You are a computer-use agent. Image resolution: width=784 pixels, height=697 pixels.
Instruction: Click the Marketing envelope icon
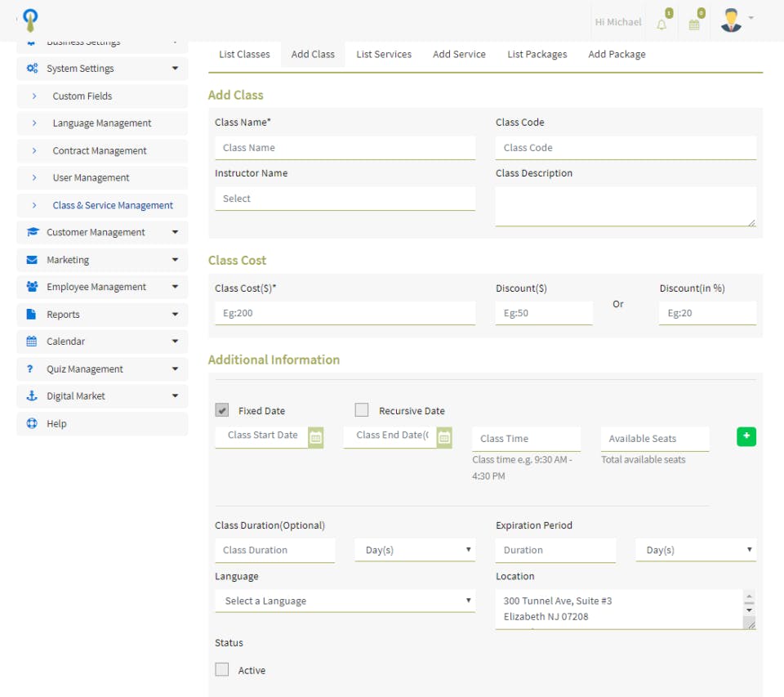(x=32, y=259)
